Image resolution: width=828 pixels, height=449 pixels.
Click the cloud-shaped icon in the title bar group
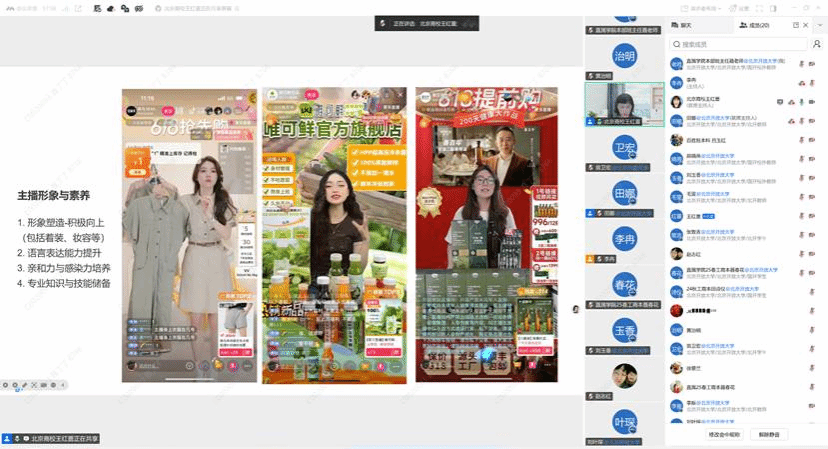[x=111, y=8]
